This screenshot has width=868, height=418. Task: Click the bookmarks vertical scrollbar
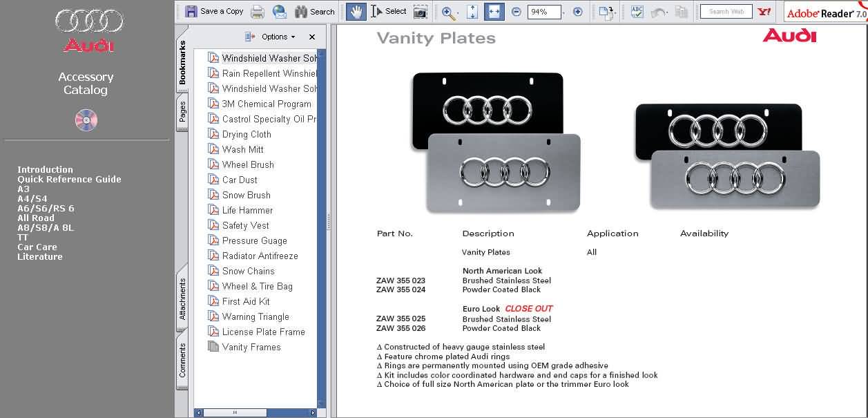pyautogui.click(x=321, y=228)
